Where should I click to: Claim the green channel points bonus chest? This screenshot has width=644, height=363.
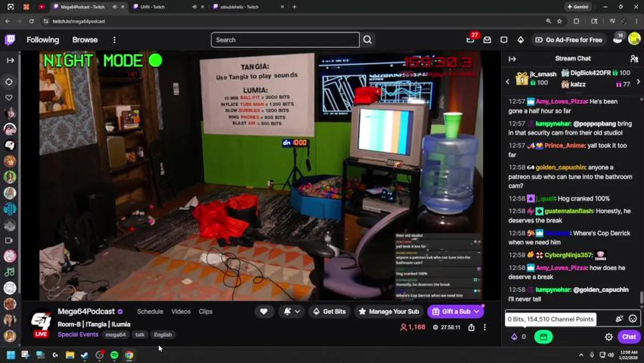[x=543, y=337]
